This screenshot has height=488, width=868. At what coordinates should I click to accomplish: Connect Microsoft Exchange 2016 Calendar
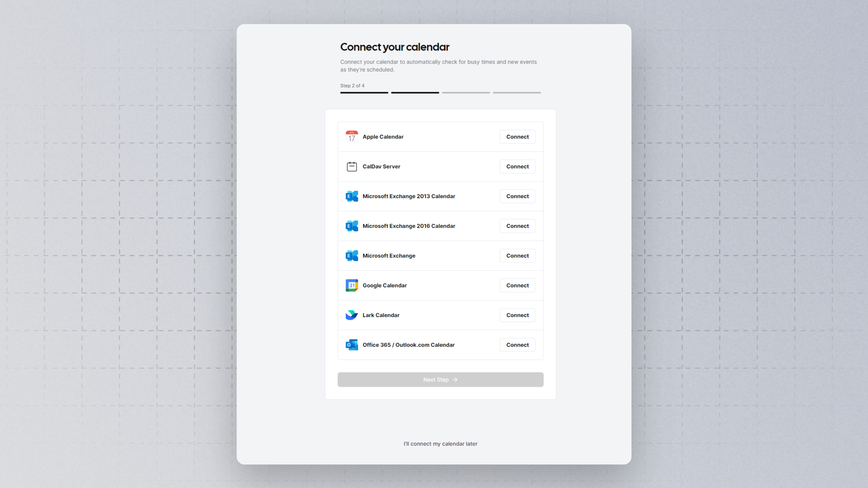[x=517, y=226]
